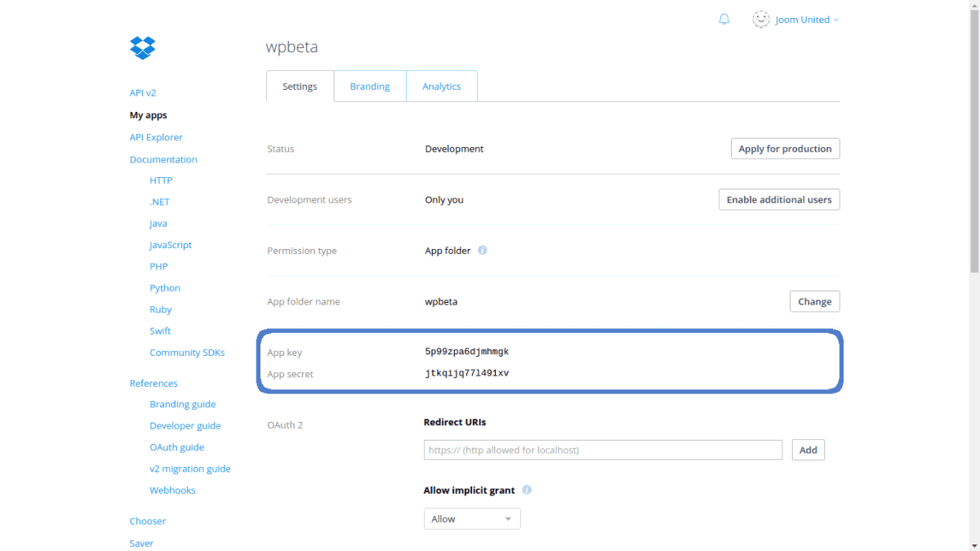The width and height of the screenshot is (980, 551).
Task: Open the Chooser link in sidebar
Action: point(148,521)
